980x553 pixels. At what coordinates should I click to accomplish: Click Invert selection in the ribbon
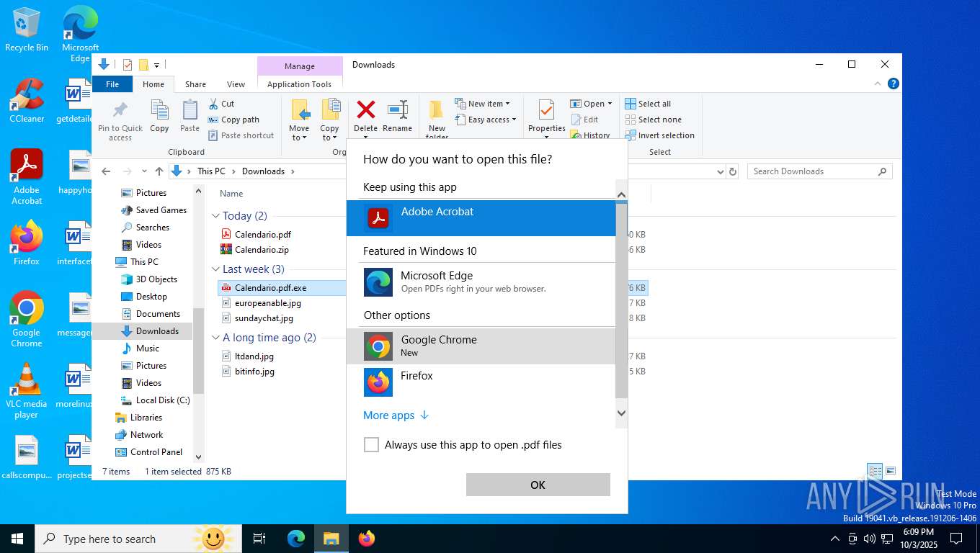[659, 135]
